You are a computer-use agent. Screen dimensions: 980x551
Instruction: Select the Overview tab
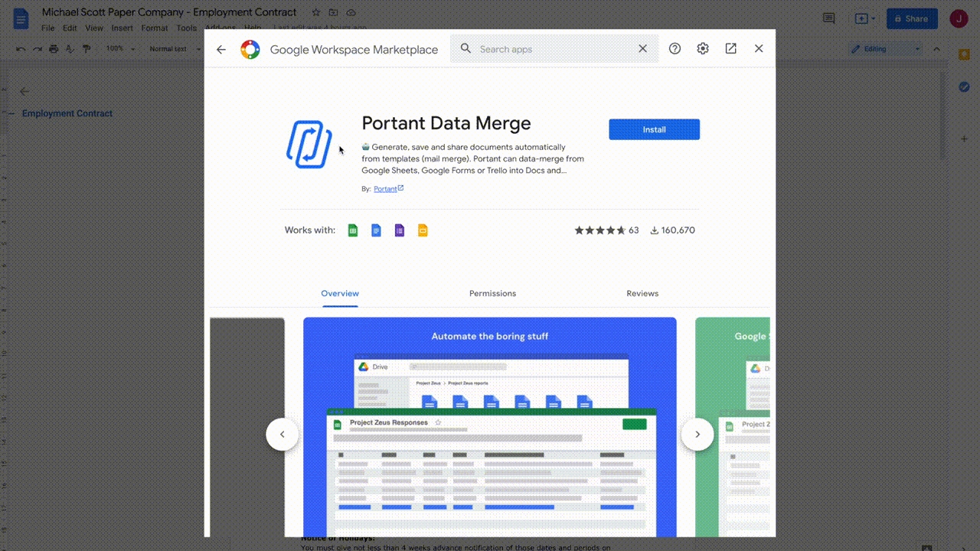tap(340, 293)
